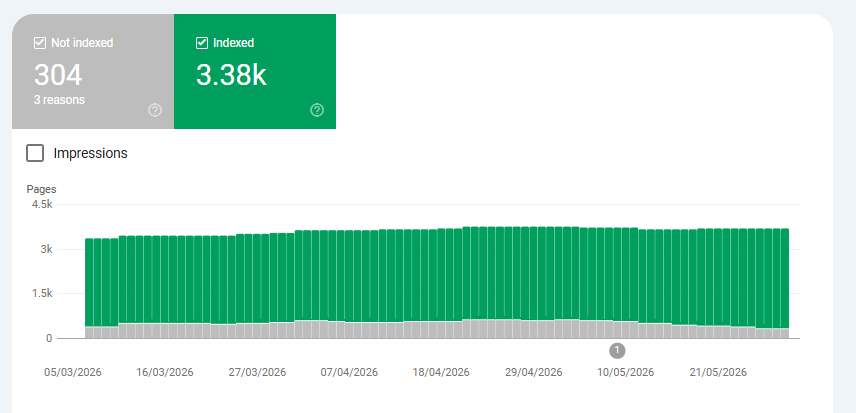
Task: Click the 21/05/2026 date label
Action: [x=718, y=373]
